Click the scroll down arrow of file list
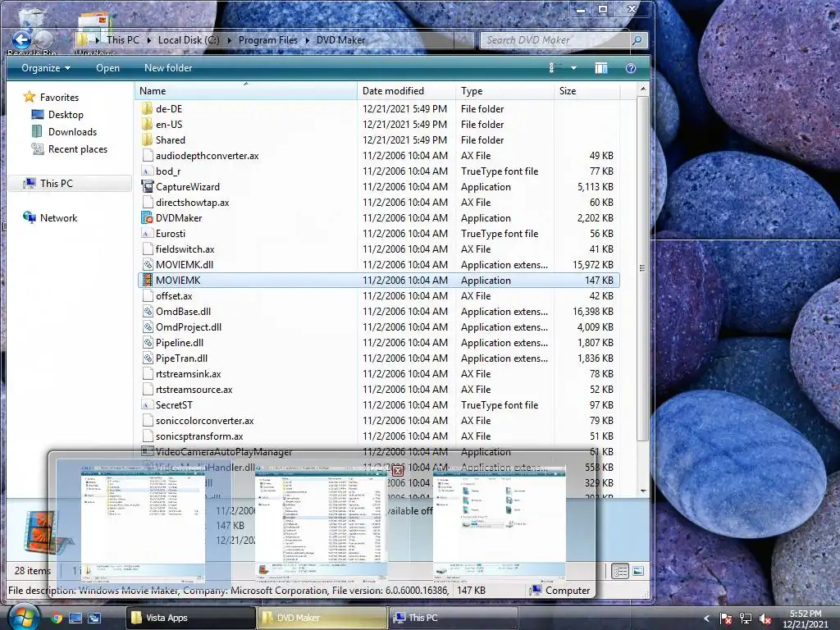Image resolution: width=840 pixels, height=630 pixels. coord(643,491)
